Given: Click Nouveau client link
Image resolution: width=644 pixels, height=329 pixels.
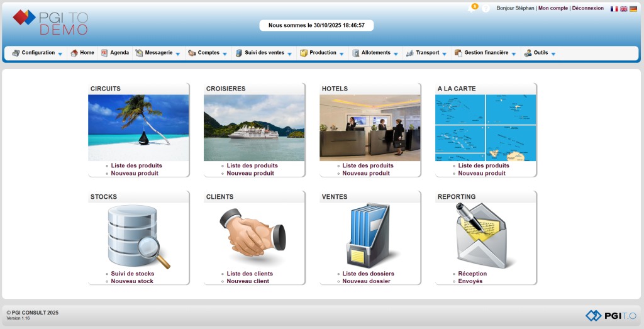Looking at the screenshot, I should (248, 281).
